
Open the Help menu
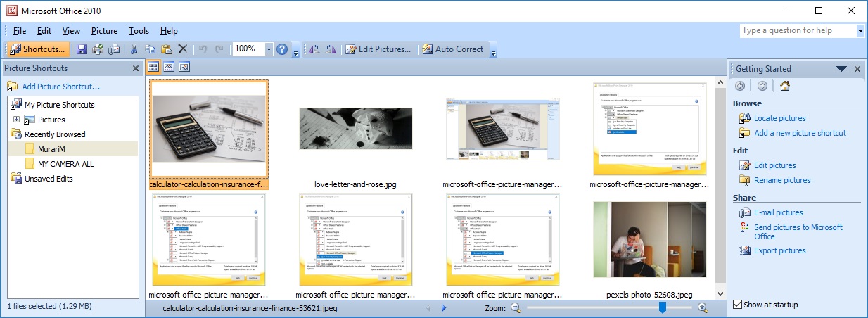(x=169, y=31)
